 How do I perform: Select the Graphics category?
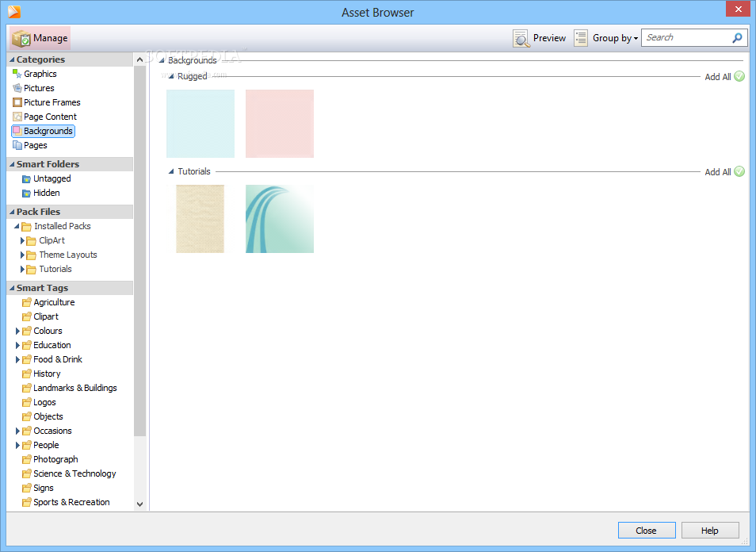40,74
